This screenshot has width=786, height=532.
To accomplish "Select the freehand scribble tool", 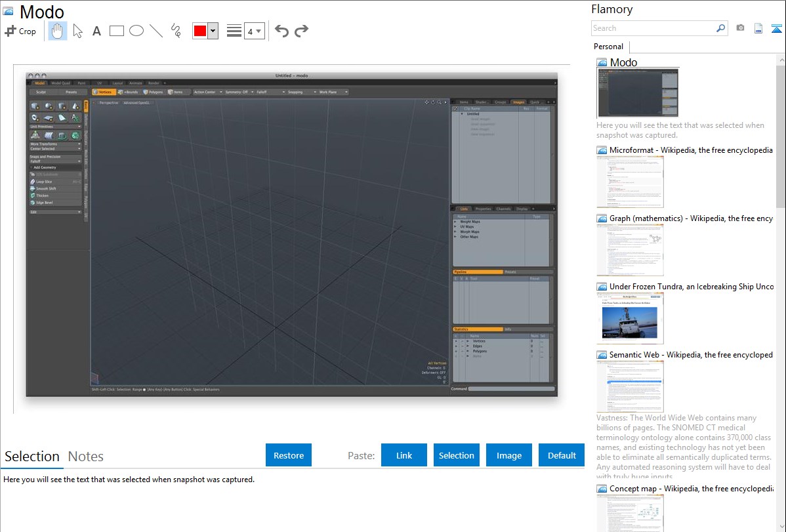I will [x=176, y=31].
